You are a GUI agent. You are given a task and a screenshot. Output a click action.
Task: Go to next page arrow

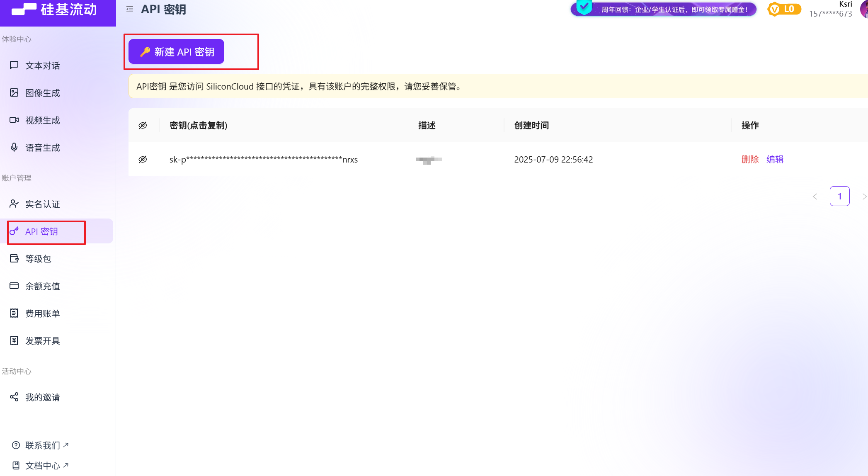(x=864, y=196)
